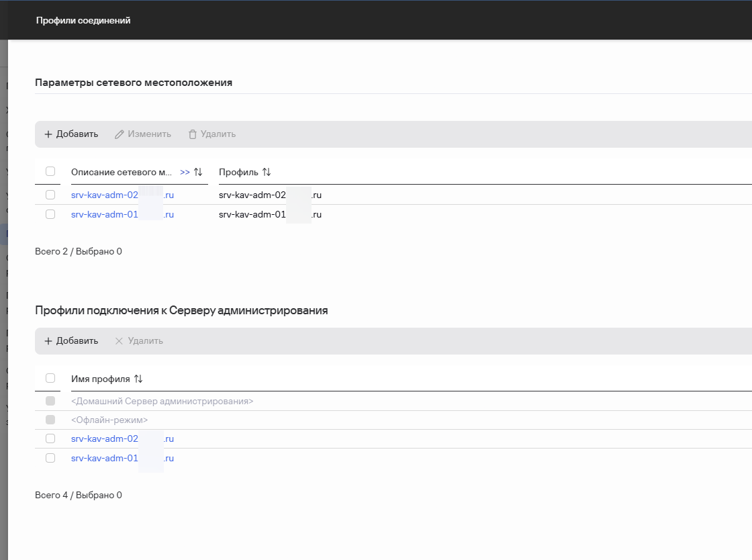Check the srv-kav-adm-02 connection profile row

[x=50, y=439]
